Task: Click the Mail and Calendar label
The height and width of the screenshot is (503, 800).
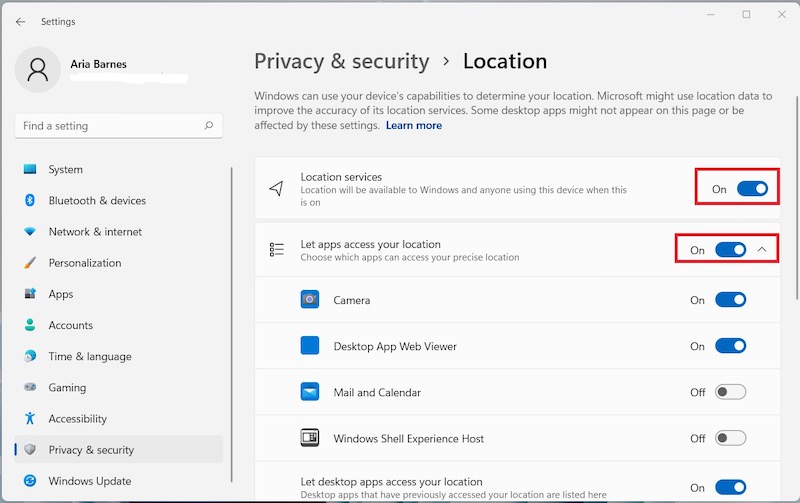Action: 377,392
